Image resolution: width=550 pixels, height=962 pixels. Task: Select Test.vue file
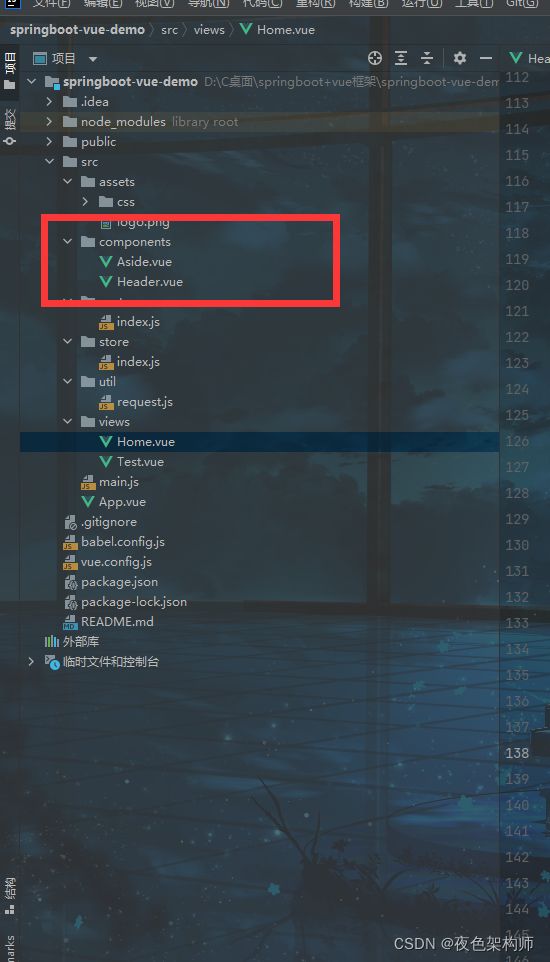tap(141, 462)
